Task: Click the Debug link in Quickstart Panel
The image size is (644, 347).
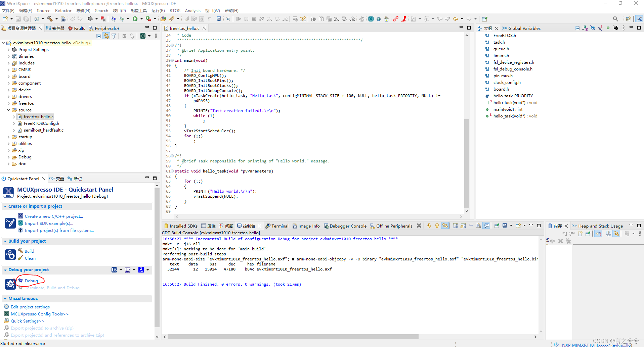Action: click(31, 281)
